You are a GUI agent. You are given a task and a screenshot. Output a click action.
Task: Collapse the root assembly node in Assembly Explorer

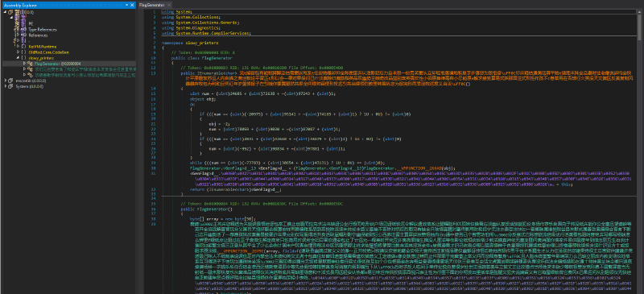click(5, 12)
